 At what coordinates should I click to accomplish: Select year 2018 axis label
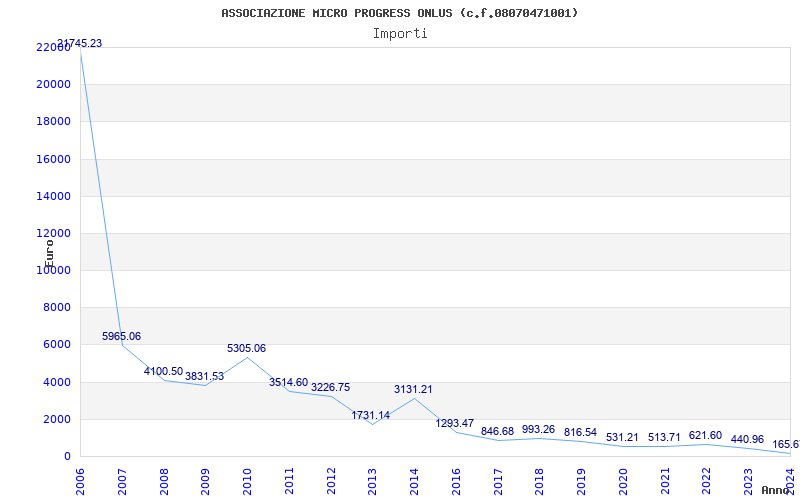point(540,482)
